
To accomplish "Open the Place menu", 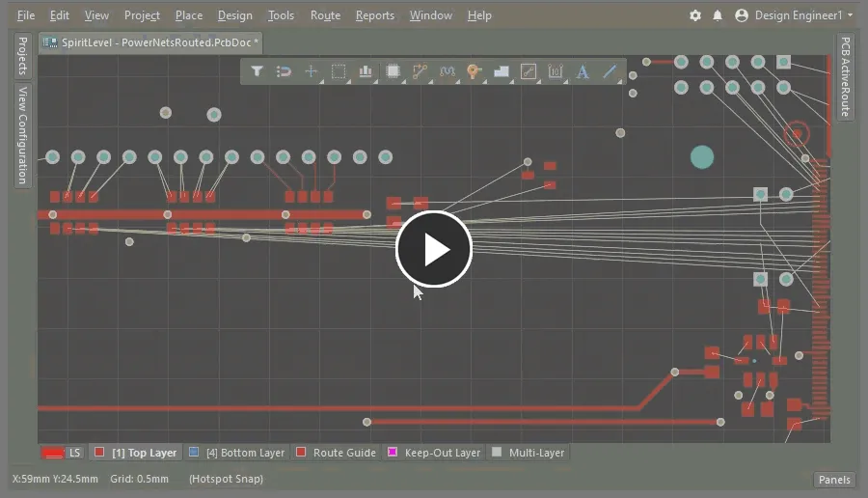I will 189,15.
